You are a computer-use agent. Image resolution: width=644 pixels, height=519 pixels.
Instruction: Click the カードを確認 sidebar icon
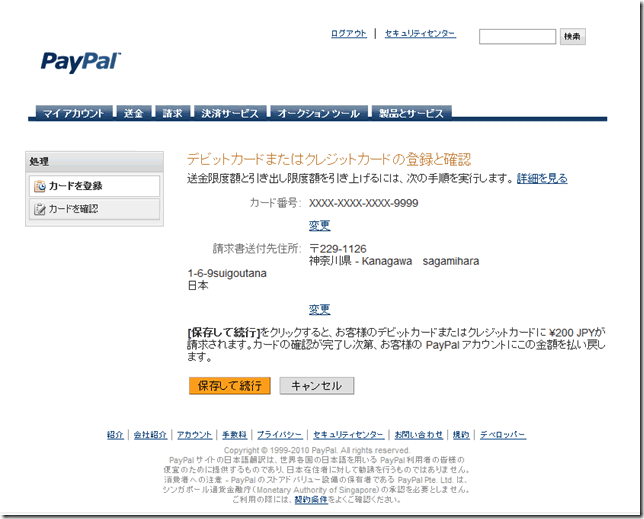click(x=40, y=209)
